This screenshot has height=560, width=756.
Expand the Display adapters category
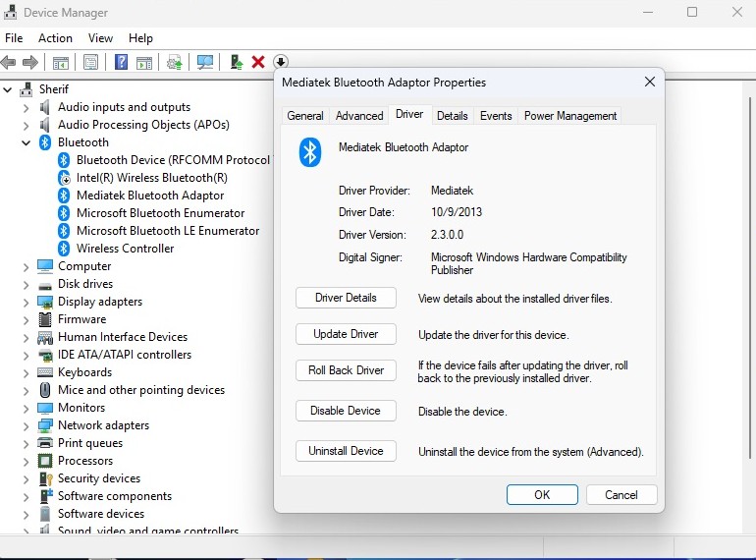pyautogui.click(x=27, y=302)
